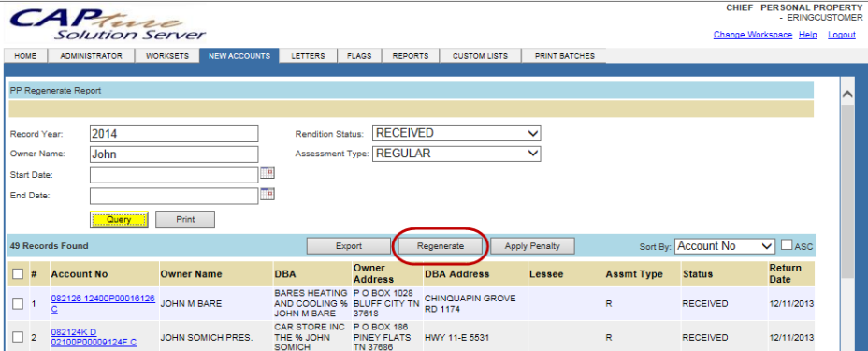
Task: Click PP Regenerate Report title
Action: coord(55,90)
